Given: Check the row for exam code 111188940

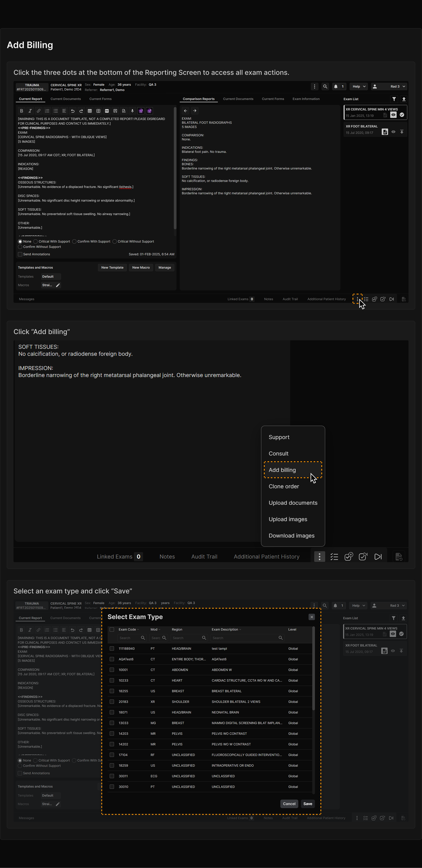Looking at the screenshot, I should click(112, 648).
